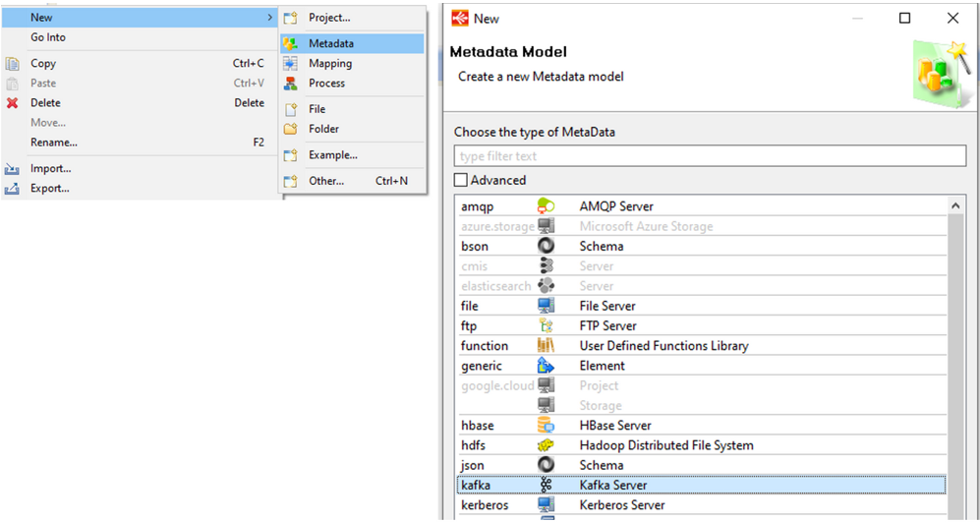
Task: Click the Hadoop elephant icon
Action: point(546,445)
